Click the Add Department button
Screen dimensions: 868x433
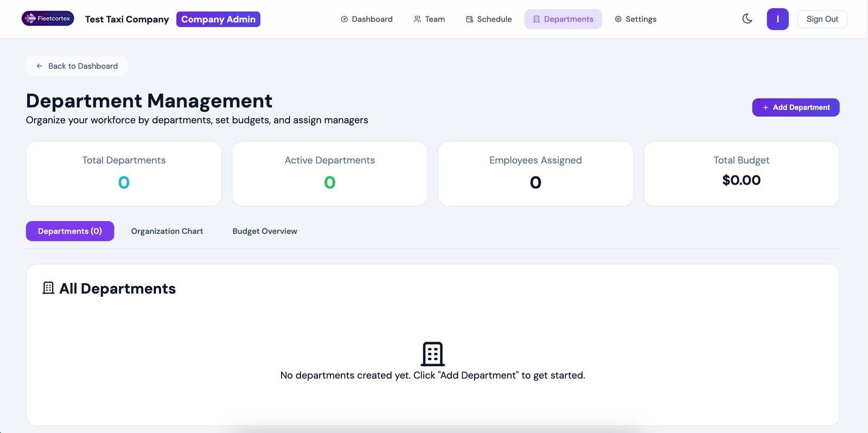[796, 107]
